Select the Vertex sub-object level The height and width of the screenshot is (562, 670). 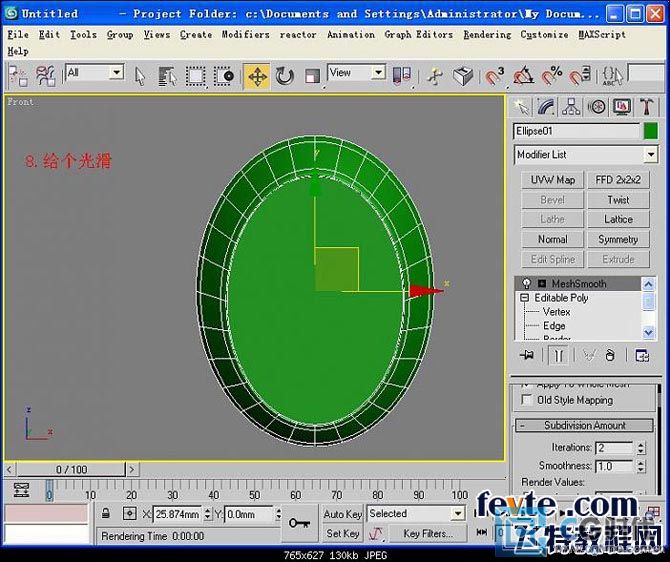(x=556, y=312)
